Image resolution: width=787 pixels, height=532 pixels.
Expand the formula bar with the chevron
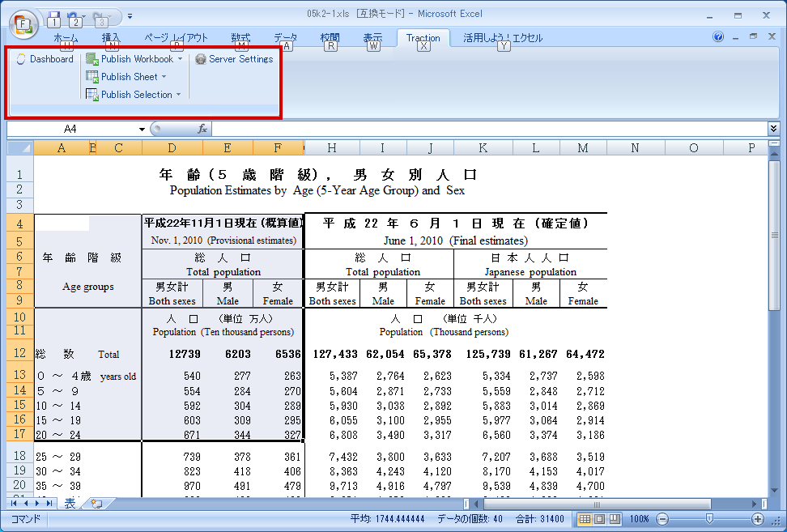tap(773, 129)
